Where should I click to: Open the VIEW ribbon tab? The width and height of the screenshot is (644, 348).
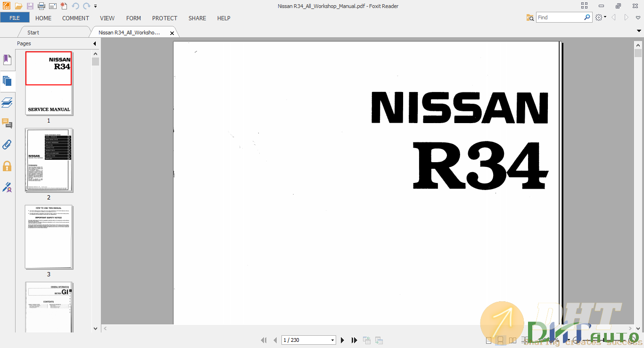[107, 18]
